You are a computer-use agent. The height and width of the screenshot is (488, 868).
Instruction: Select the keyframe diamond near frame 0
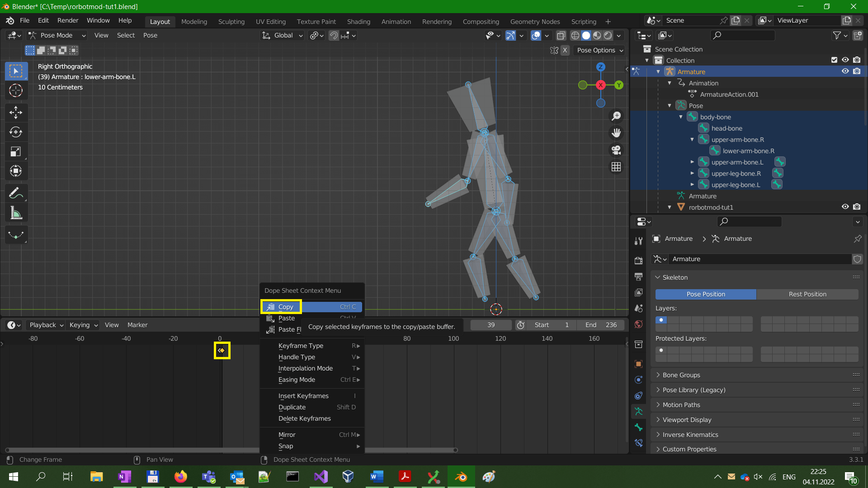pos(222,350)
